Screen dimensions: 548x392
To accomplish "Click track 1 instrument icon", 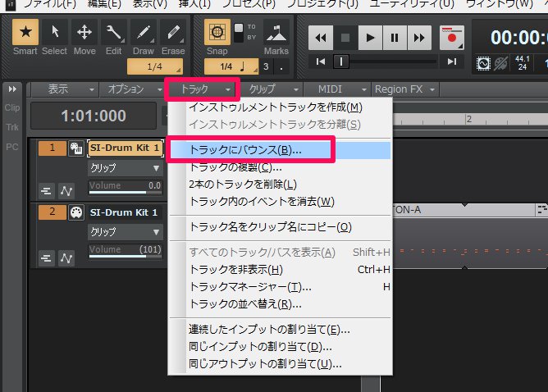I will click(x=75, y=148).
